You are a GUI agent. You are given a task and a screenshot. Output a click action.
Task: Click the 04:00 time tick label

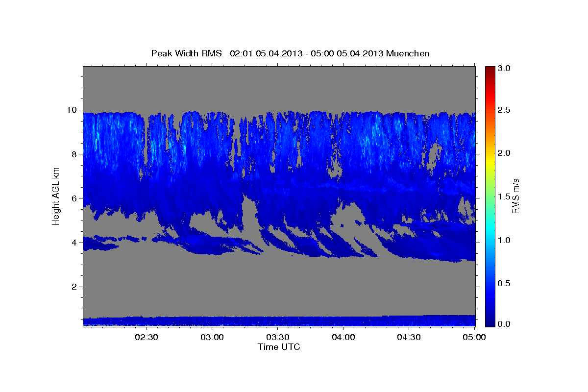343,337
